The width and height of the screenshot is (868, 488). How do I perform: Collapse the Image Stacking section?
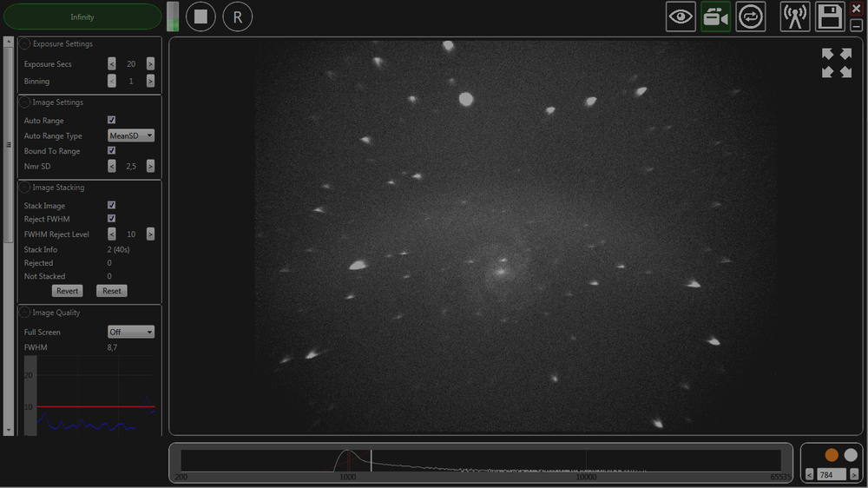point(24,188)
